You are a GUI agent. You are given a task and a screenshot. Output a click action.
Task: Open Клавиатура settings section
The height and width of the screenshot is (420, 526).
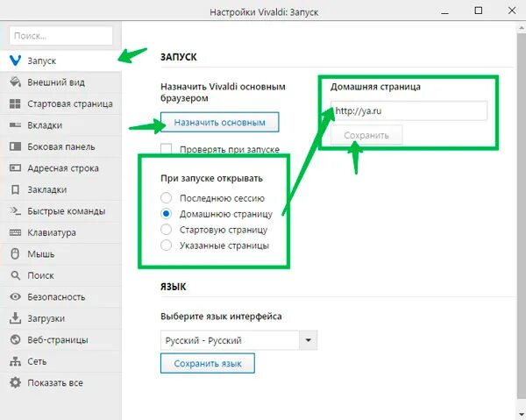[60, 232]
